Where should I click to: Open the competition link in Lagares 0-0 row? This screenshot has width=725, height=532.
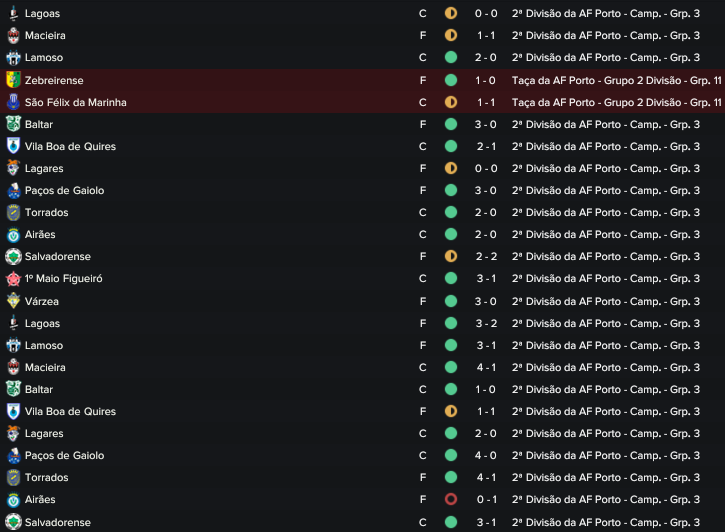606,168
